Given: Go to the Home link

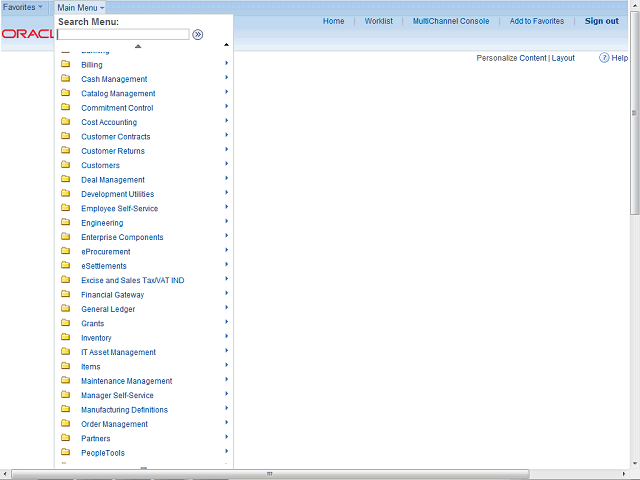Looking at the screenshot, I should [333, 21].
